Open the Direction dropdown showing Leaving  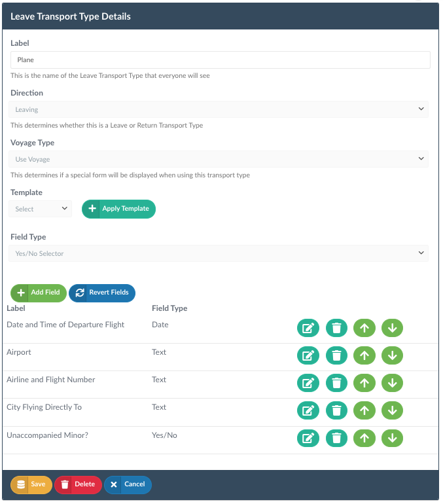click(x=219, y=109)
